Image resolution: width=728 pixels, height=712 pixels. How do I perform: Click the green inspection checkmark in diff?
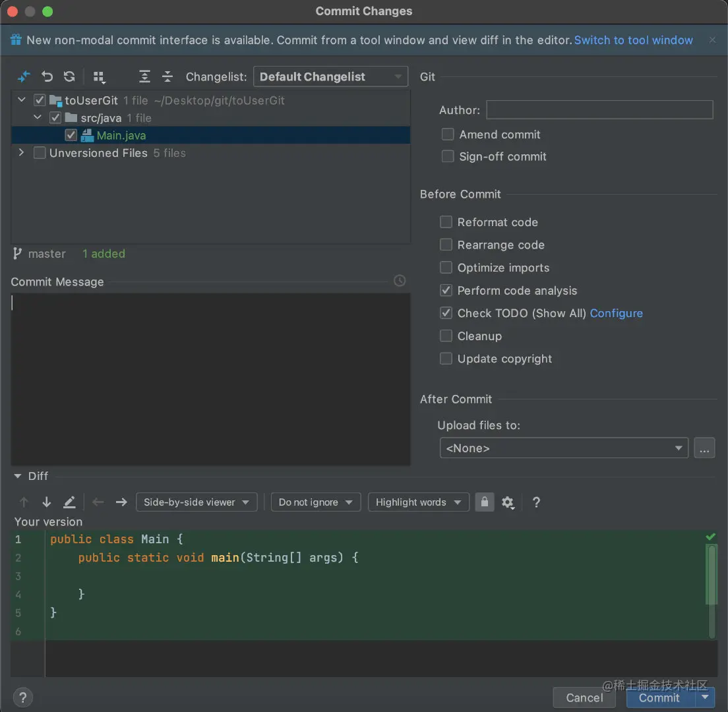click(x=710, y=537)
